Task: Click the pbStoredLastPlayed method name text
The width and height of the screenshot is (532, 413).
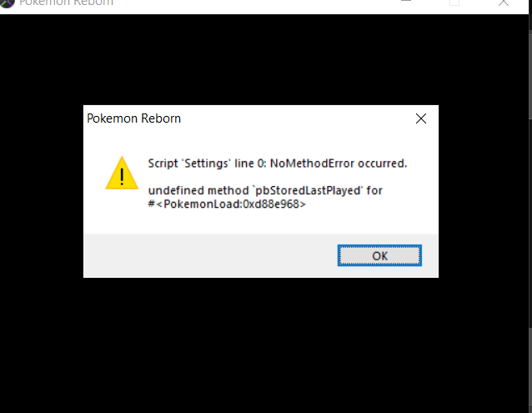Action: click(x=308, y=190)
